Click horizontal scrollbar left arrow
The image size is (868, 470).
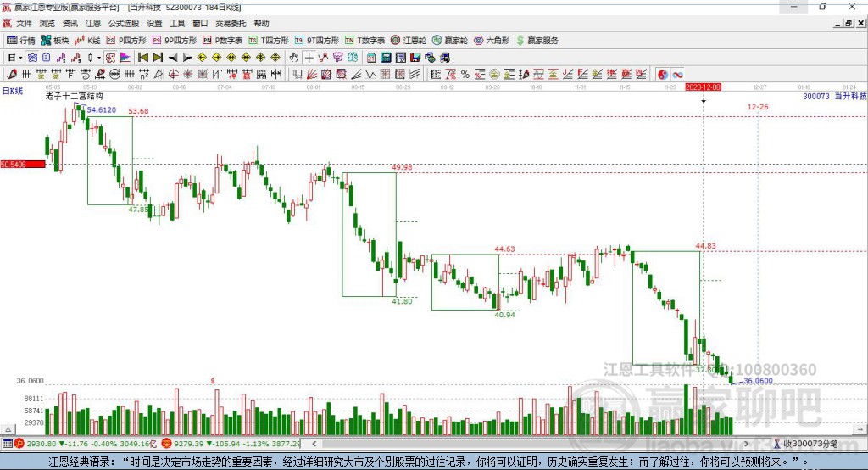(314, 444)
